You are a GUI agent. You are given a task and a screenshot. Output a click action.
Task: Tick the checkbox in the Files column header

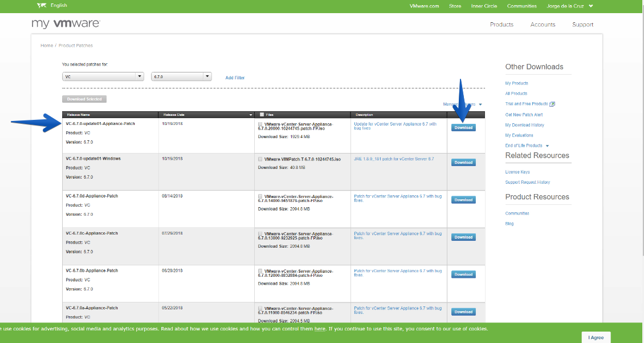click(x=262, y=115)
